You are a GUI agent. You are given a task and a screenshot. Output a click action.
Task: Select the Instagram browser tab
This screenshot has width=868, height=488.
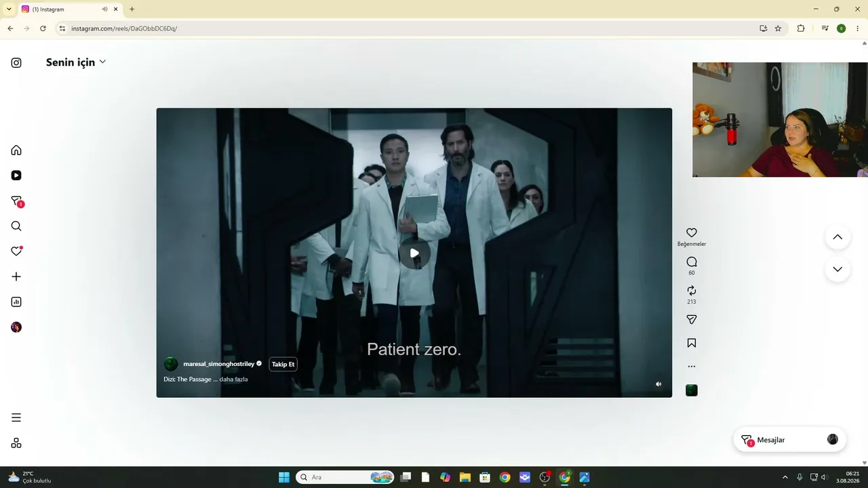[x=70, y=9]
